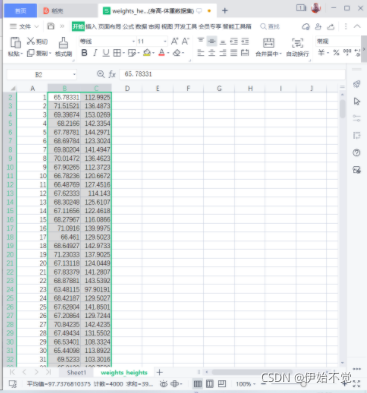The height and width of the screenshot is (393, 367).
Task: Click the currency ¥ format icon
Action: tap(321, 53)
